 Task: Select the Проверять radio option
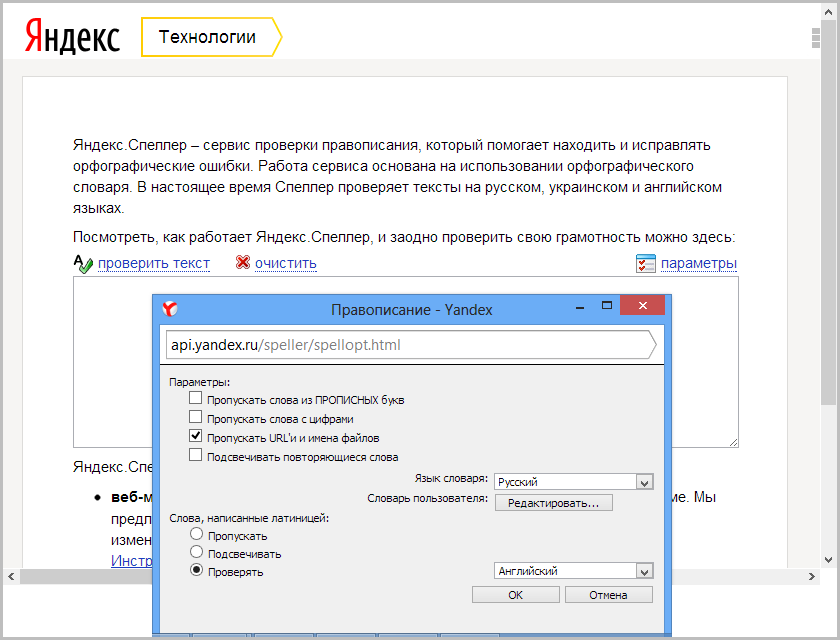(197, 570)
